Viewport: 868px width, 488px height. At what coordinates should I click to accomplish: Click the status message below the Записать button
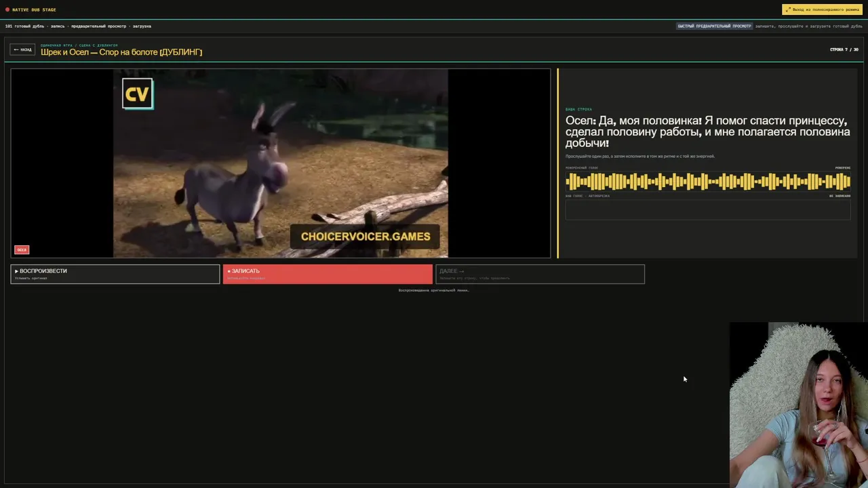click(434, 290)
